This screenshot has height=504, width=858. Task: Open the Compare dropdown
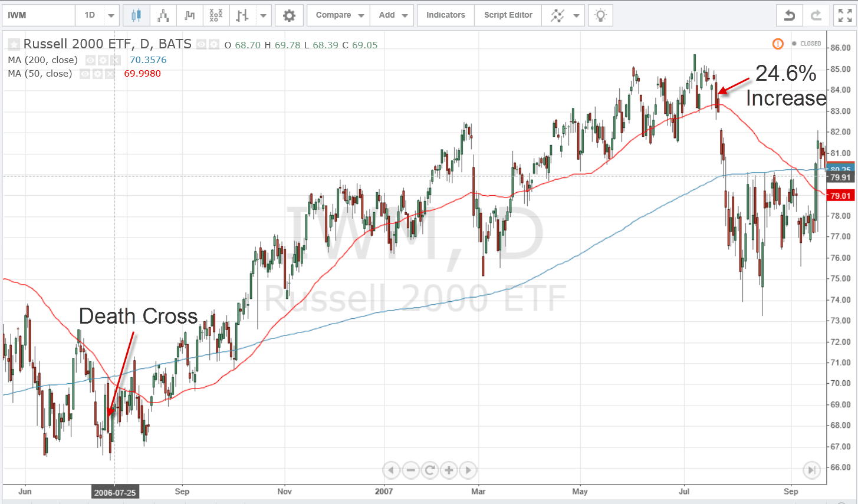[337, 15]
